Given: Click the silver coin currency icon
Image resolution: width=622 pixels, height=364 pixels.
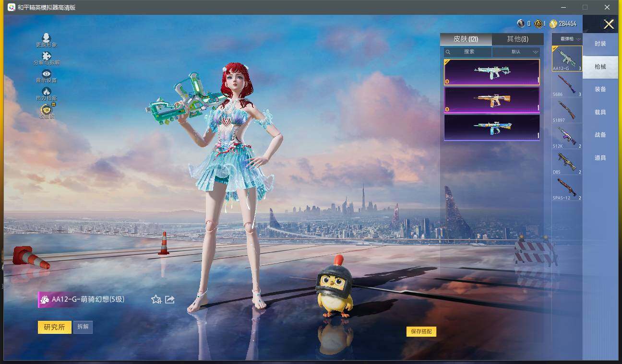Looking at the screenshot, I should 521,23.
